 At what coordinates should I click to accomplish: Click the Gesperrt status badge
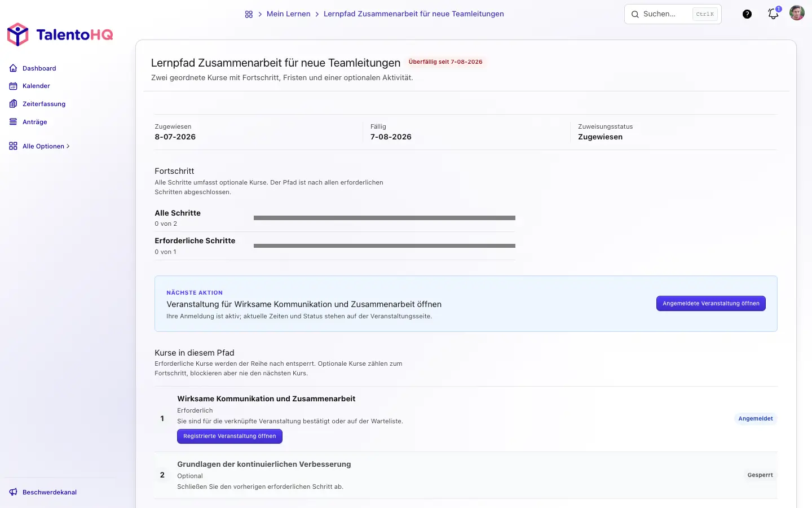click(760, 475)
